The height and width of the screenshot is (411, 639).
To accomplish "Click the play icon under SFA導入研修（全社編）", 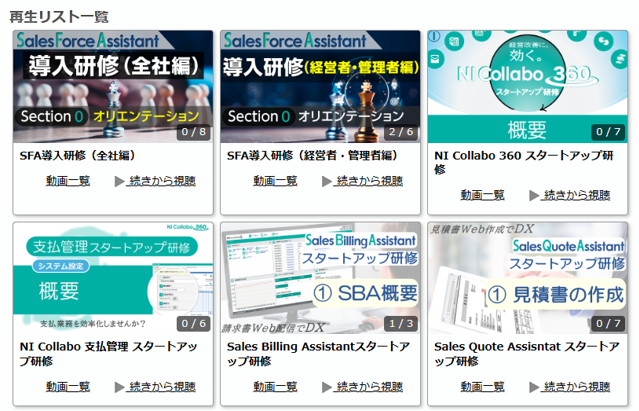I will (119, 181).
